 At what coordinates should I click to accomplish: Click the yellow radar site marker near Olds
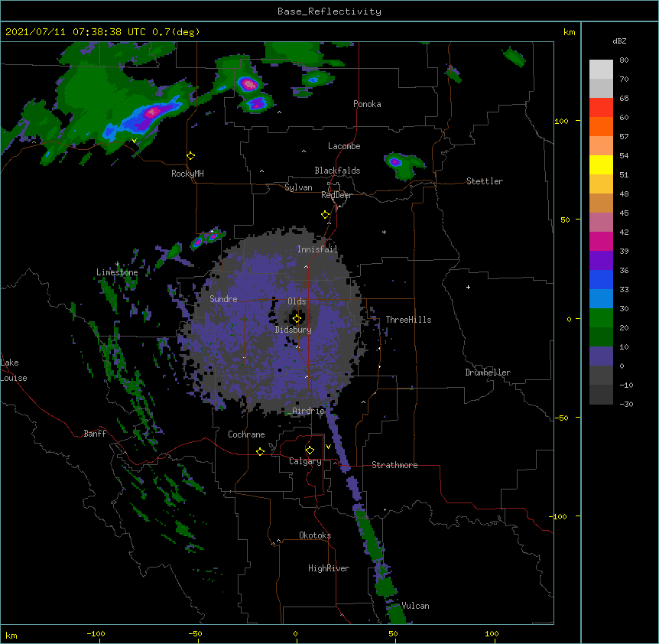pos(297,319)
